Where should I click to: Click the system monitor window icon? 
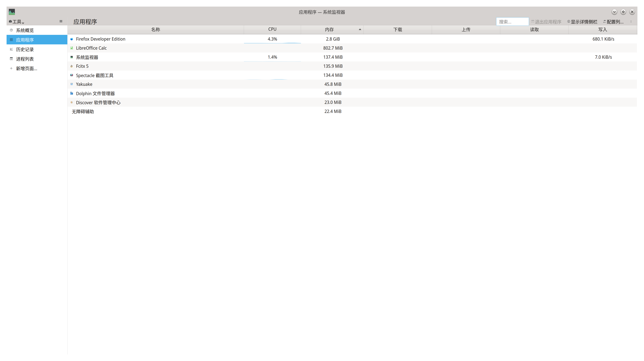12,12
